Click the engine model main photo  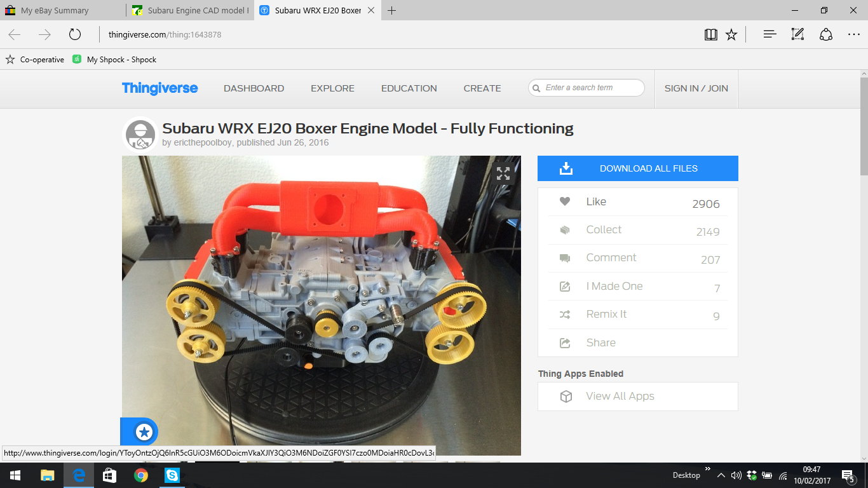click(x=321, y=305)
